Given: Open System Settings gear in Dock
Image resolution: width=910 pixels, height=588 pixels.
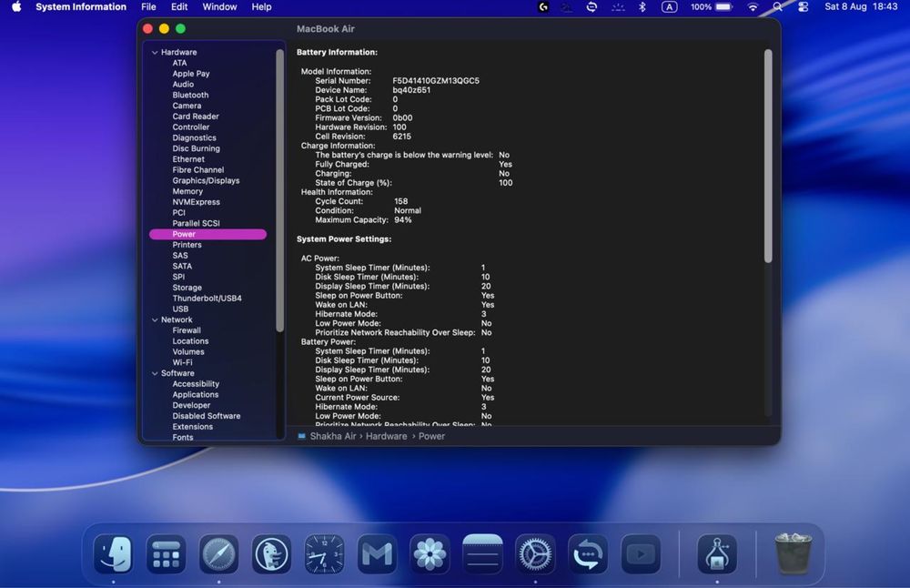Looking at the screenshot, I should pyautogui.click(x=535, y=554).
